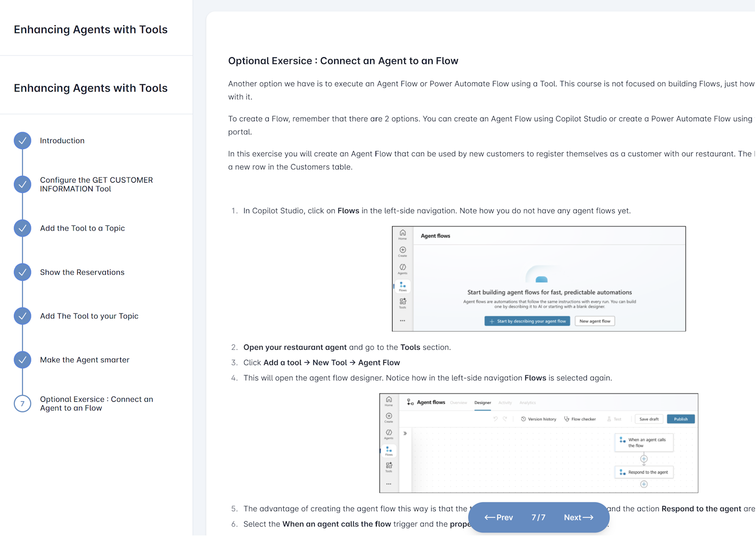Click the 7/7 page indicator
This screenshot has width=756, height=537.
coord(538,517)
